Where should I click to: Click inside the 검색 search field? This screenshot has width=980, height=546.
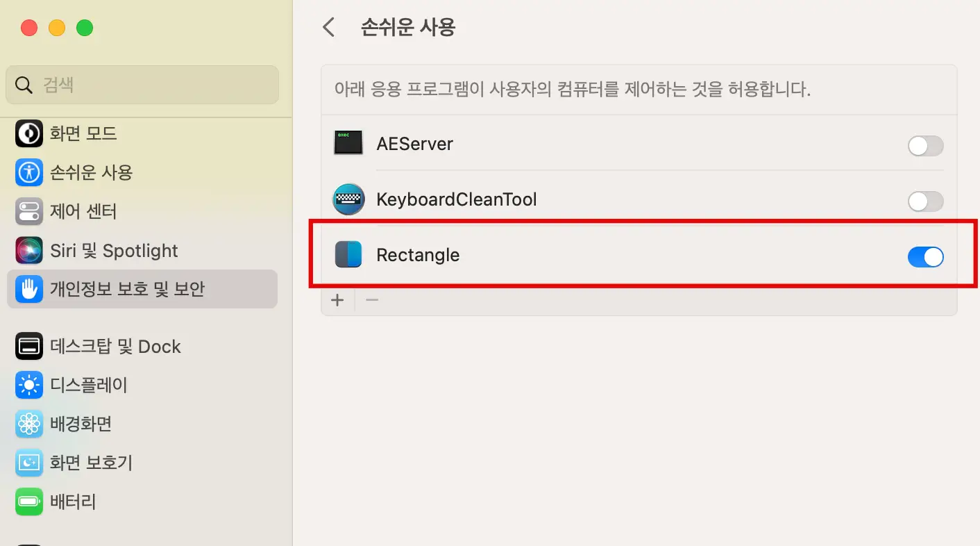[142, 84]
